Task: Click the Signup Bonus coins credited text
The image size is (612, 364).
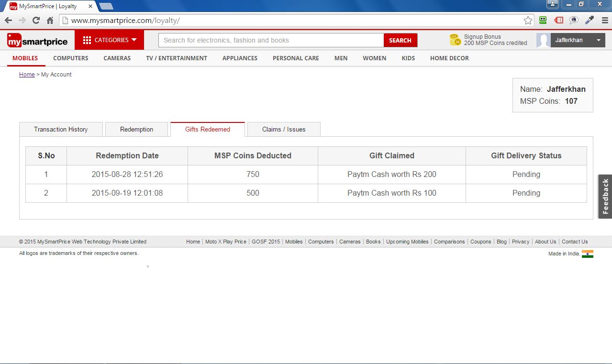Action: click(495, 40)
